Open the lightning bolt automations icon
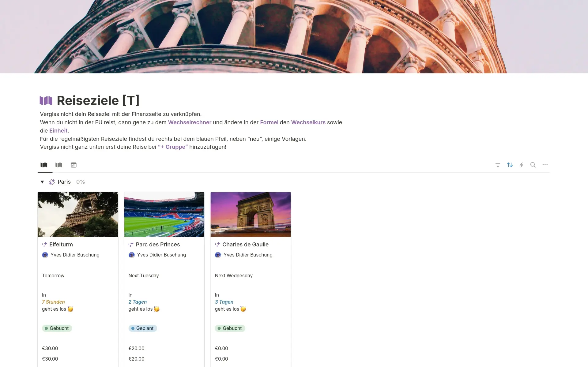The height and width of the screenshot is (367, 588). (521, 165)
